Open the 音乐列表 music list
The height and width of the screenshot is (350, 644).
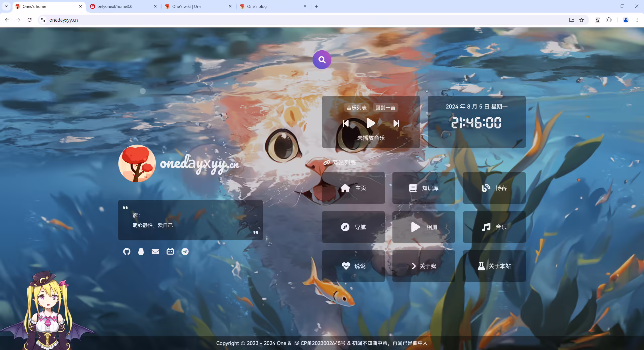click(356, 108)
